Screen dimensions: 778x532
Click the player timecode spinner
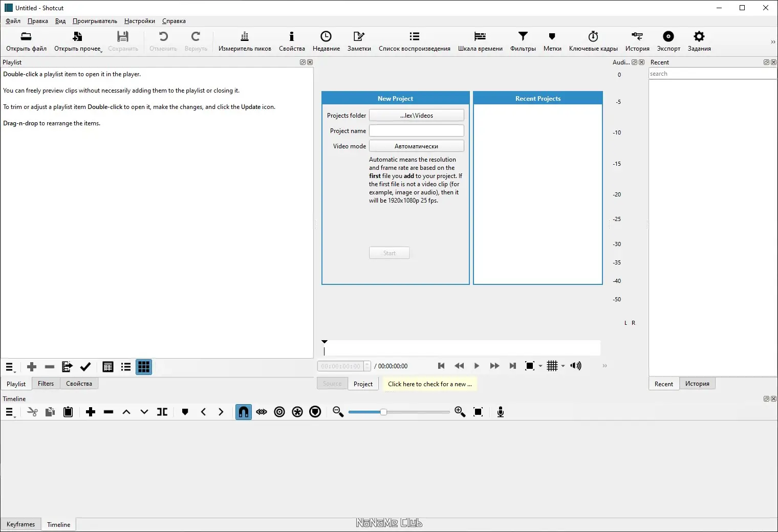pos(344,366)
